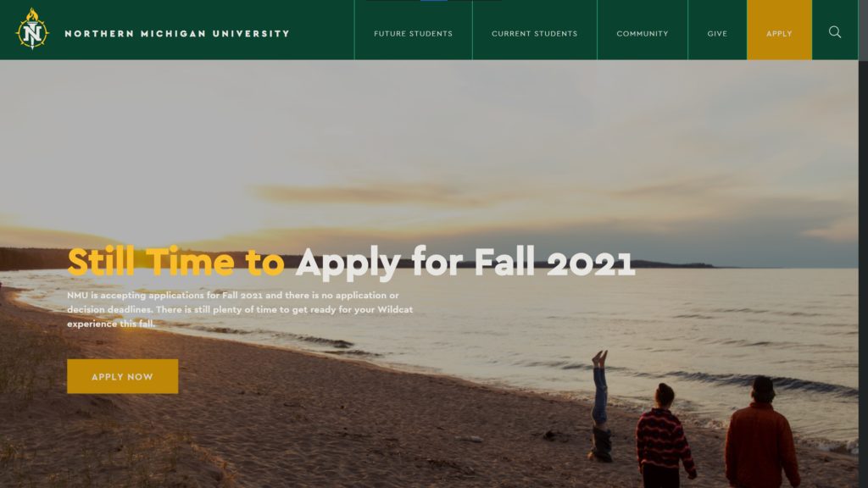
Task: Click the person doing a handstand in photo
Action: point(601,407)
